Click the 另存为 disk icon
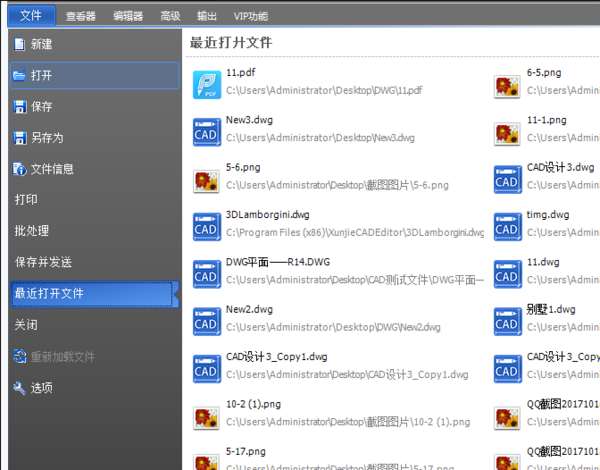Viewport: 600px width, 470px height. 20,137
